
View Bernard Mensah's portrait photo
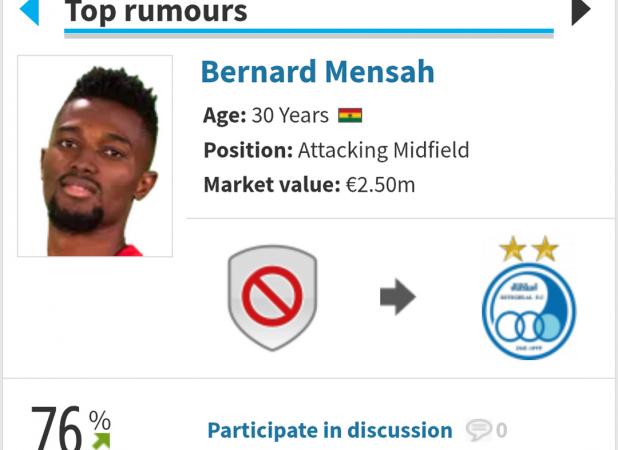[95, 156]
